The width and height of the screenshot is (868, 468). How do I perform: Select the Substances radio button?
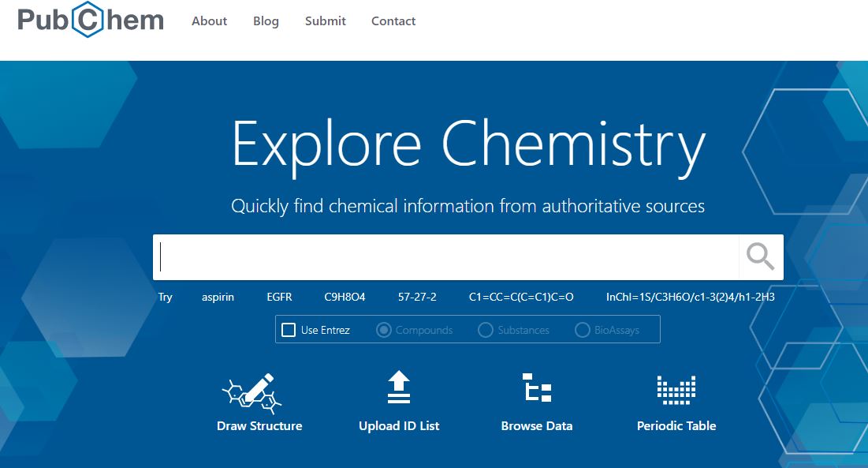coord(486,330)
